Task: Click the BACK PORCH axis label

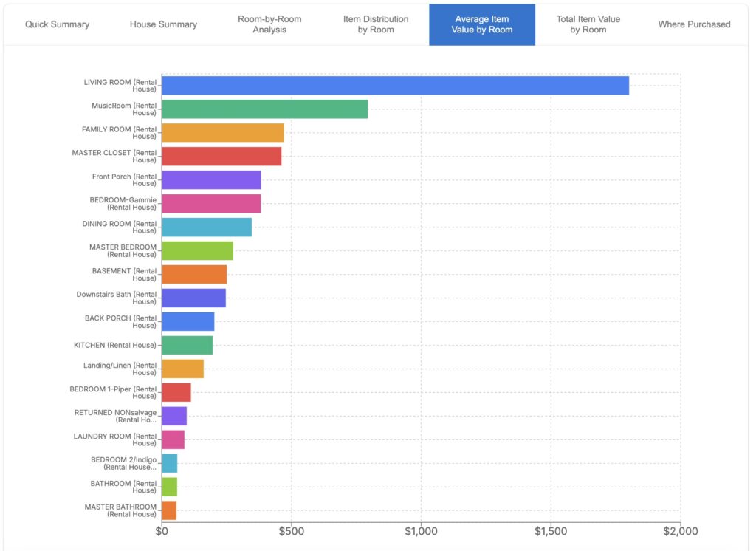Action: 120,321
